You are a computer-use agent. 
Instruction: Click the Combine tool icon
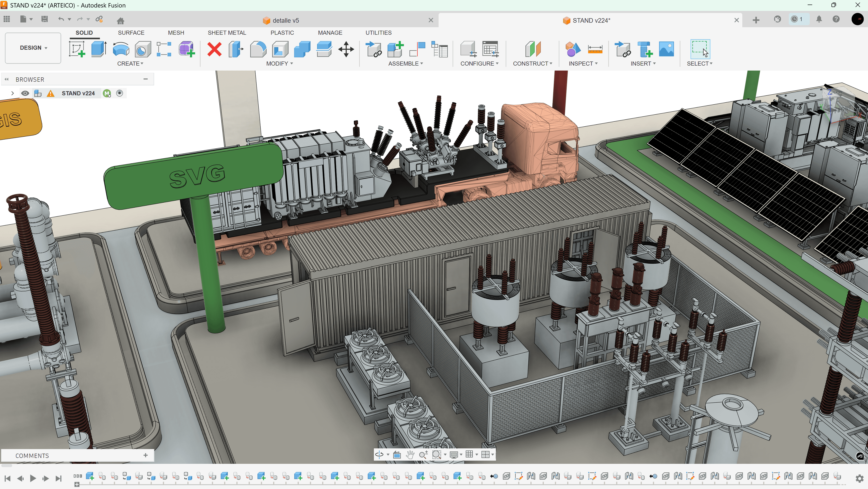click(302, 49)
